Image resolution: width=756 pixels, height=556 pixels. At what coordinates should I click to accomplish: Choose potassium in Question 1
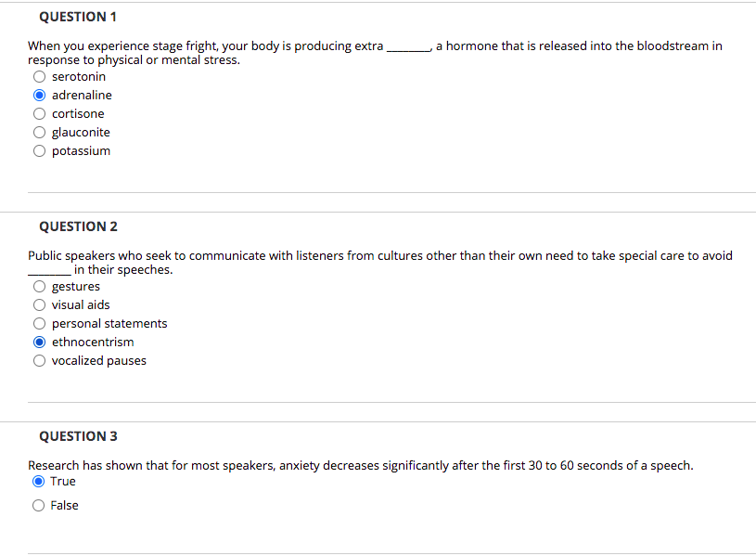(x=39, y=150)
